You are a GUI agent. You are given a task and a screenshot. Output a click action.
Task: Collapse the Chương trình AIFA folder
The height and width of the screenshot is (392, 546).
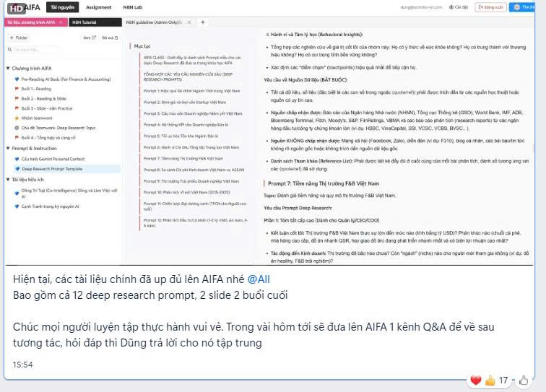8,69
